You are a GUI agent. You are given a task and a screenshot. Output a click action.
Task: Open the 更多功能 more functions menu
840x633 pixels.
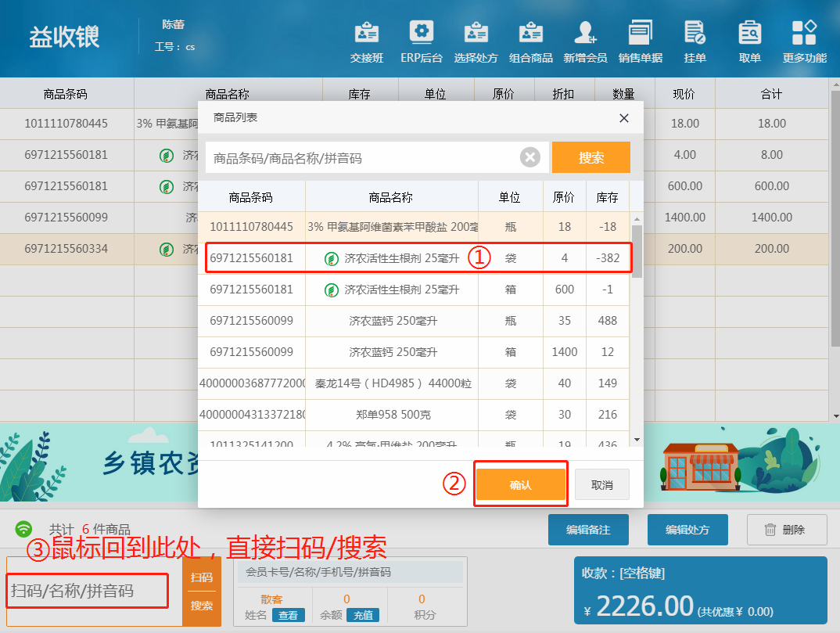tap(804, 42)
